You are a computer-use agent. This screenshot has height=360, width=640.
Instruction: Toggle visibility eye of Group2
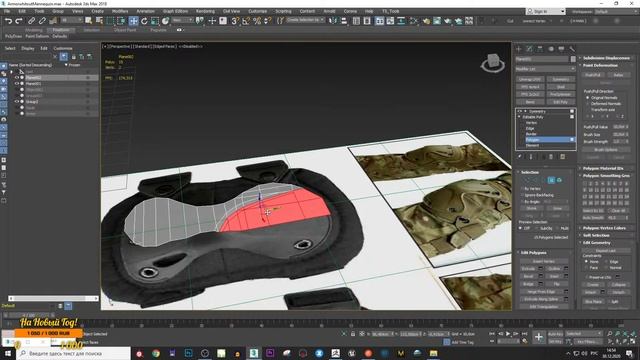pos(17,102)
